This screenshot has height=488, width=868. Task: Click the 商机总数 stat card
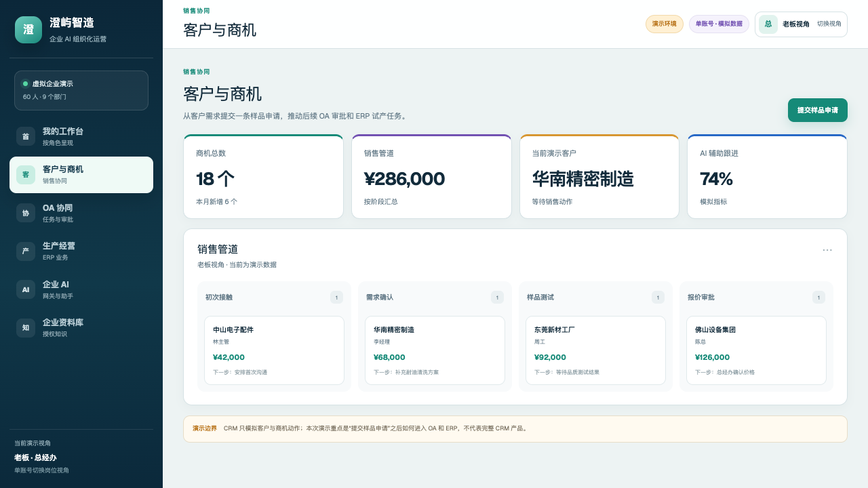(x=263, y=176)
